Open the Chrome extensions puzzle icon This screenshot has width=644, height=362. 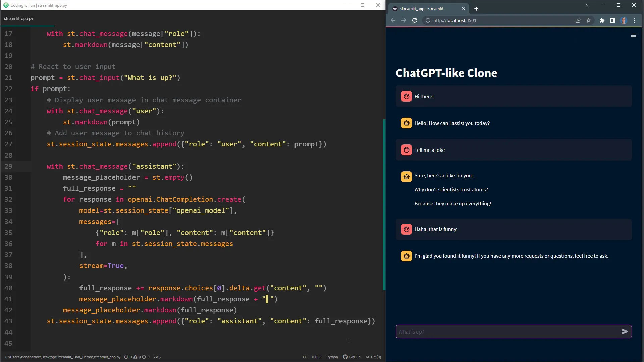point(602,20)
